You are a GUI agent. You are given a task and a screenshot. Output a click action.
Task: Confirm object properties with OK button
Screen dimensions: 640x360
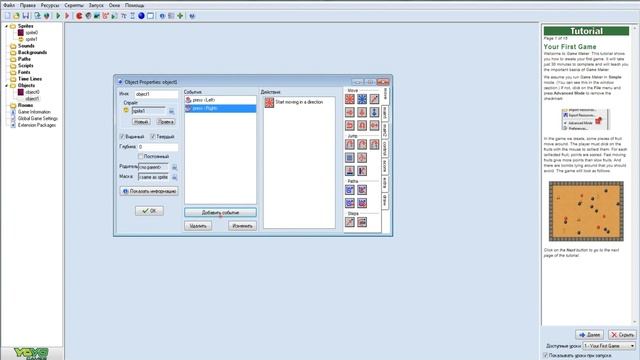point(149,211)
